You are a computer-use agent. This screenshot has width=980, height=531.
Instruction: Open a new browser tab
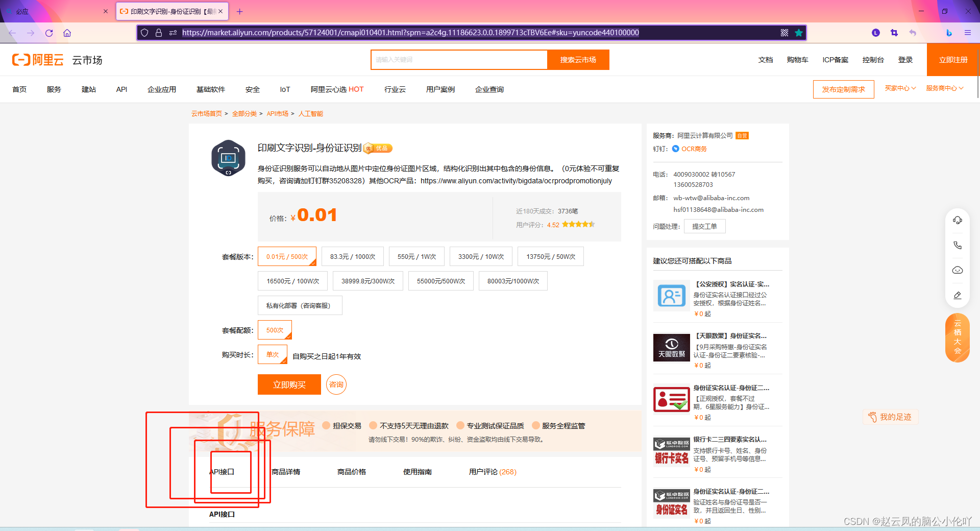click(x=240, y=11)
